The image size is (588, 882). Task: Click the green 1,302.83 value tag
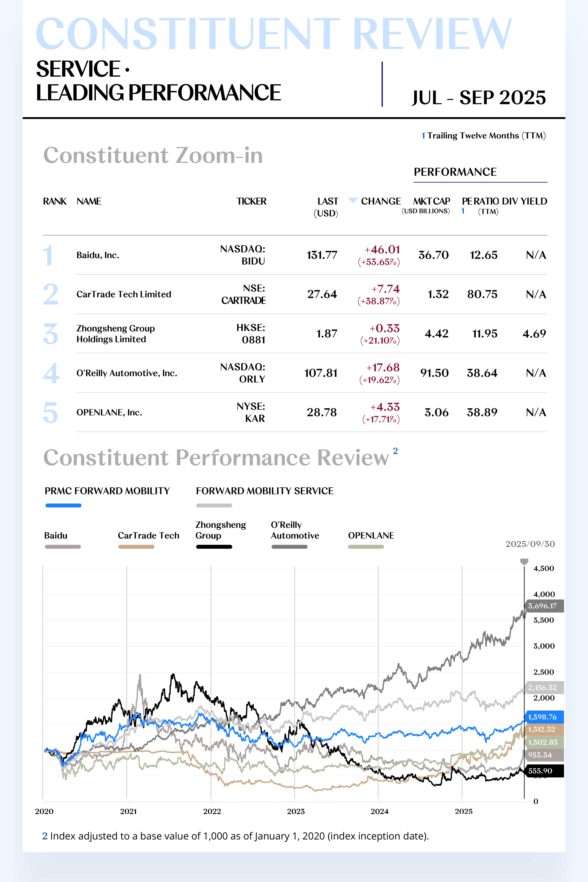[x=543, y=742]
